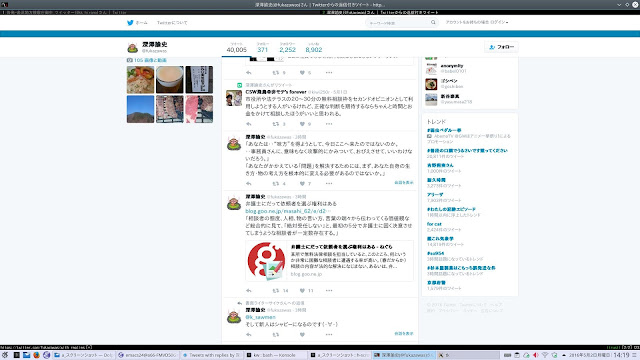This screenshot has width=640, height=360.
Task: Retweet the quoted dialogue tweet with 7 likes
Action: click(x=276, y=184)
